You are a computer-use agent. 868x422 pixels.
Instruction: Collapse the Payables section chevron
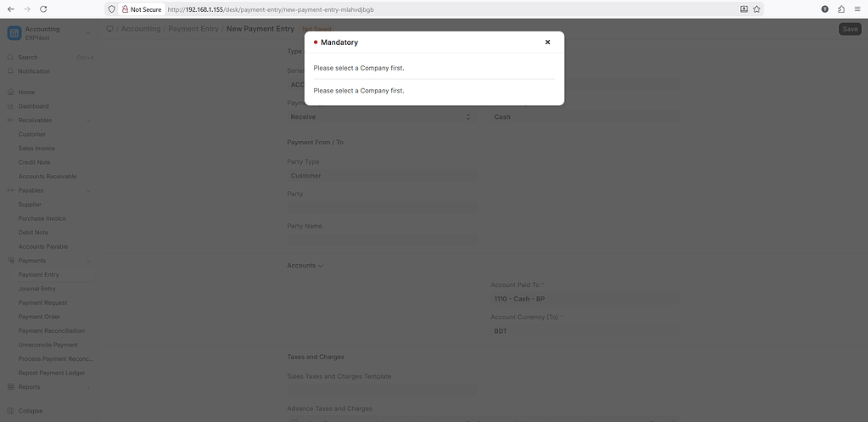tap(88, 190)
